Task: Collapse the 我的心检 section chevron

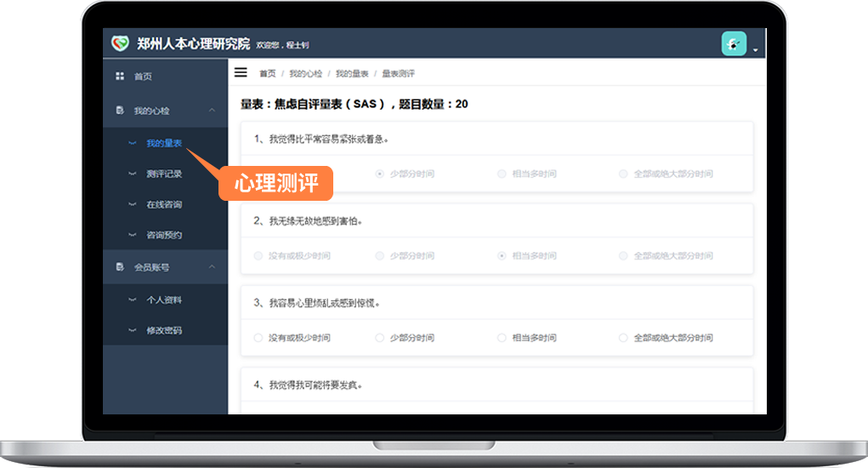Action: pyautogui.click(x=212, y=111)
